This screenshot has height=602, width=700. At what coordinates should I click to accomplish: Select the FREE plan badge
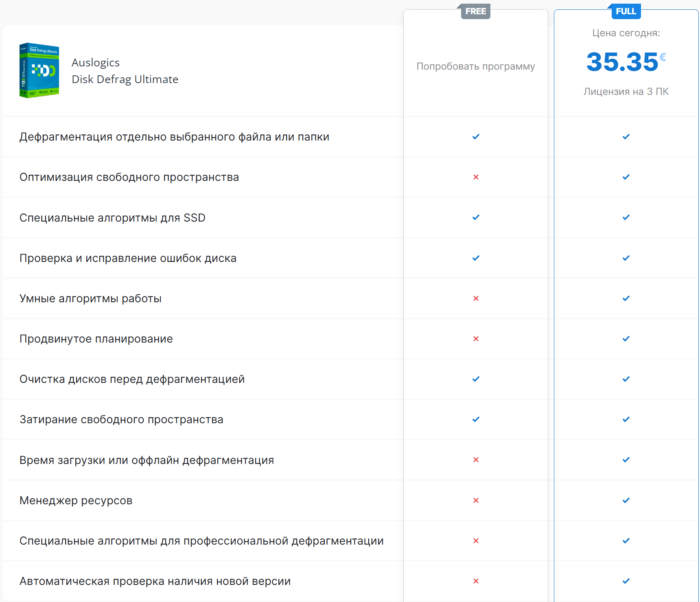(475, 11)
